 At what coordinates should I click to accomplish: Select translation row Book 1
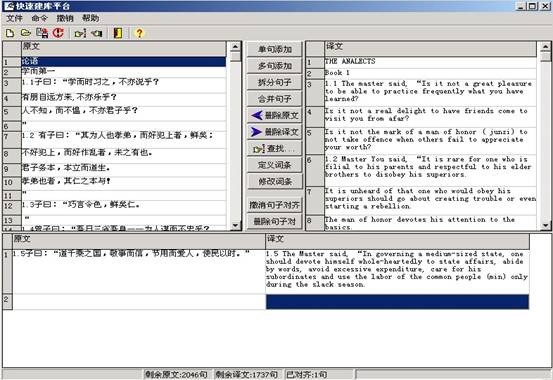coord(430,73)
